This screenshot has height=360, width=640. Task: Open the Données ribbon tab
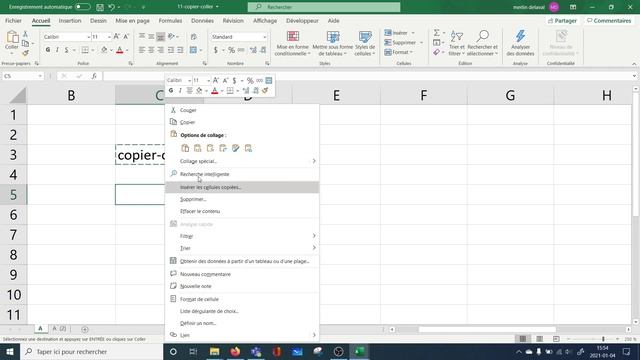[x=202, y=20]
